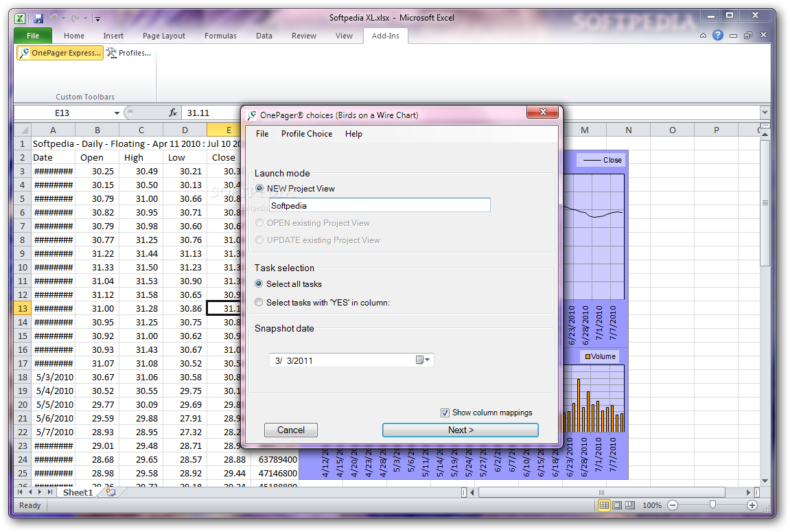Click the Insert Worksheet tab icon
The height and width of the screenshot is (532, 790).
[x=111, y=492]
